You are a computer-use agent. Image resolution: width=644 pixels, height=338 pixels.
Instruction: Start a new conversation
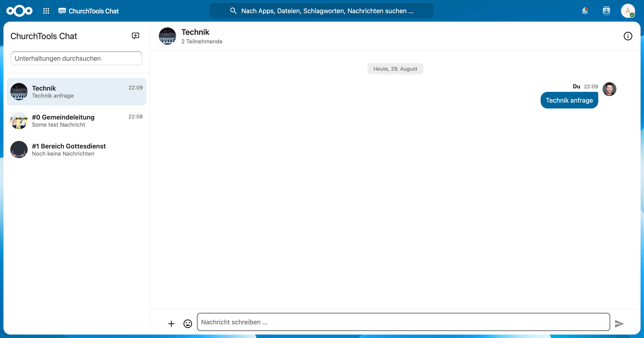point(136,36)
